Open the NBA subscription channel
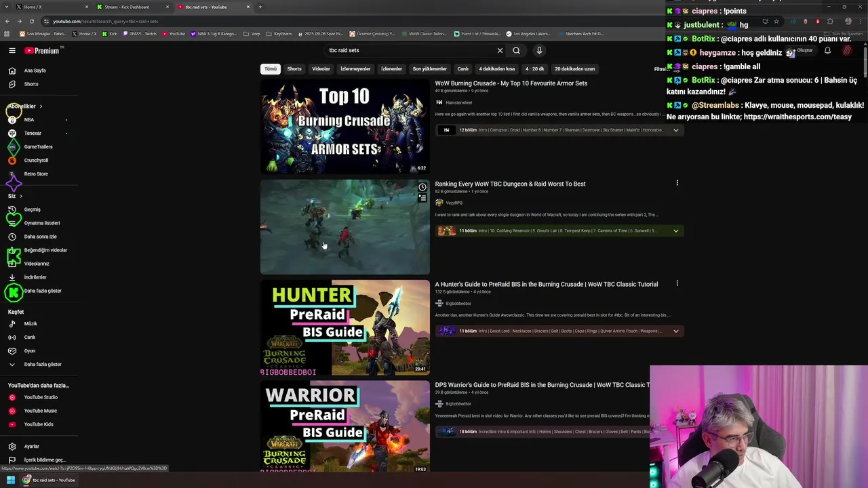 click(29, 120)
